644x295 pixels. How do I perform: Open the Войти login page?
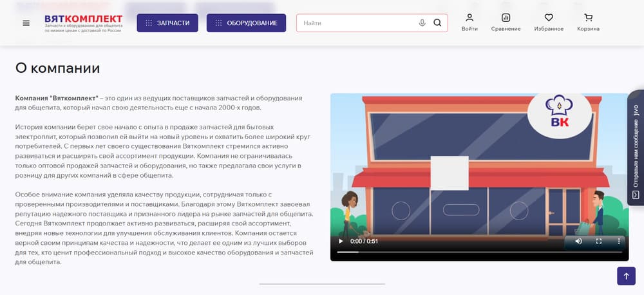click(469, 23)
